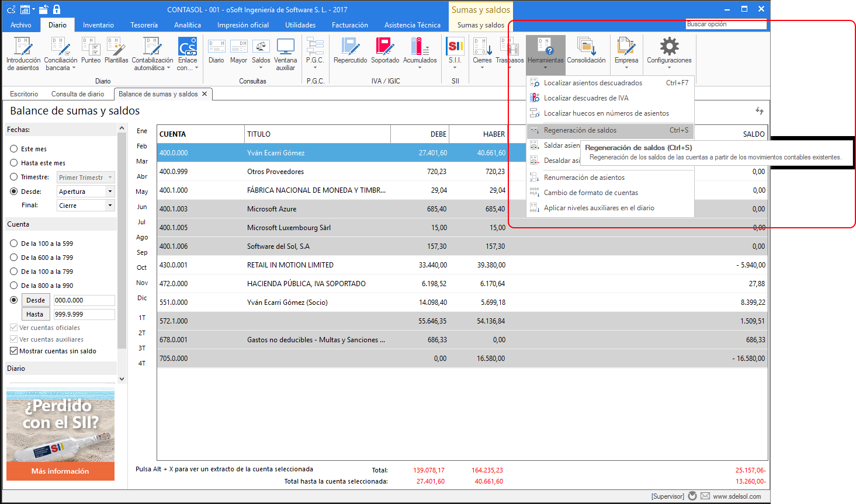Open the Cierre final-date dropdown

(110, 206)
